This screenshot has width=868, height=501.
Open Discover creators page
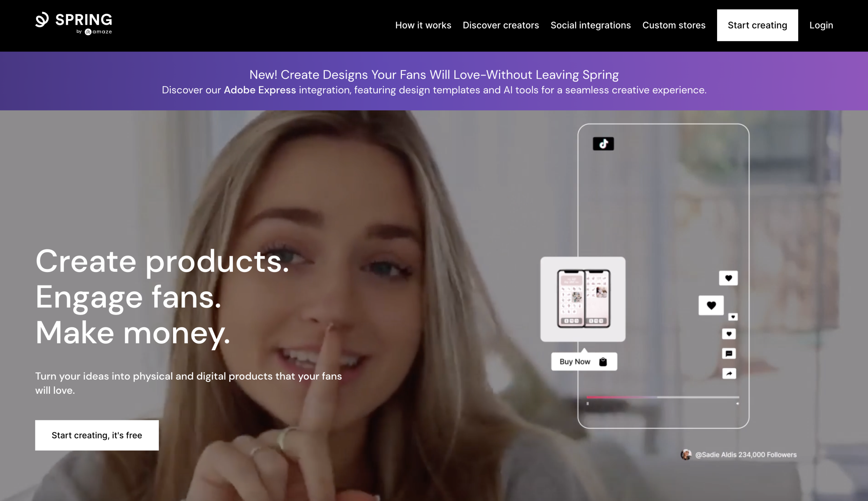tap(501, 25)
